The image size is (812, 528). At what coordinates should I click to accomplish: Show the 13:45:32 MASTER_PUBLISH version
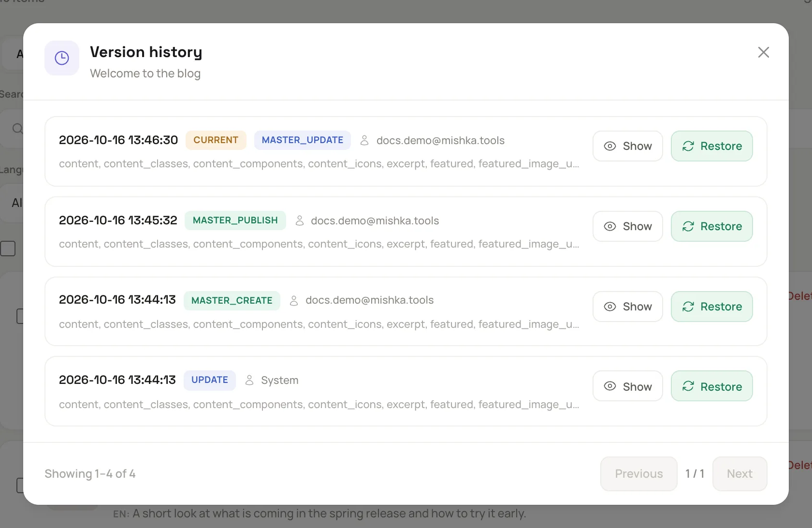628,226
